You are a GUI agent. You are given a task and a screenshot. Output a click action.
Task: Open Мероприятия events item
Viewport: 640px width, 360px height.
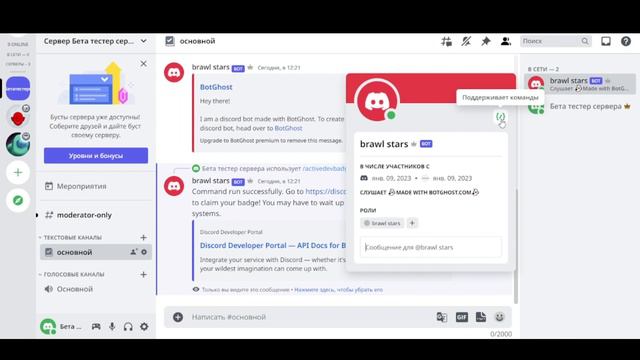pos(96,186)
